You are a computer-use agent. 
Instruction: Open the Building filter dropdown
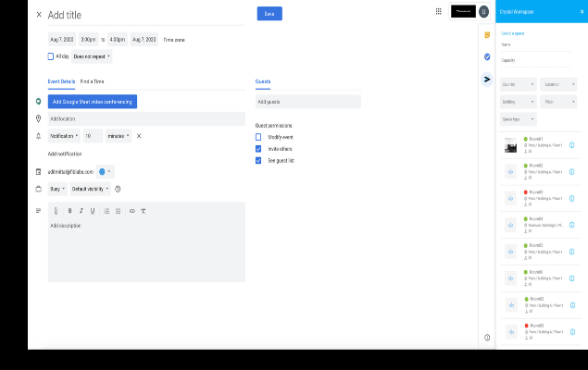coord(519,102)
